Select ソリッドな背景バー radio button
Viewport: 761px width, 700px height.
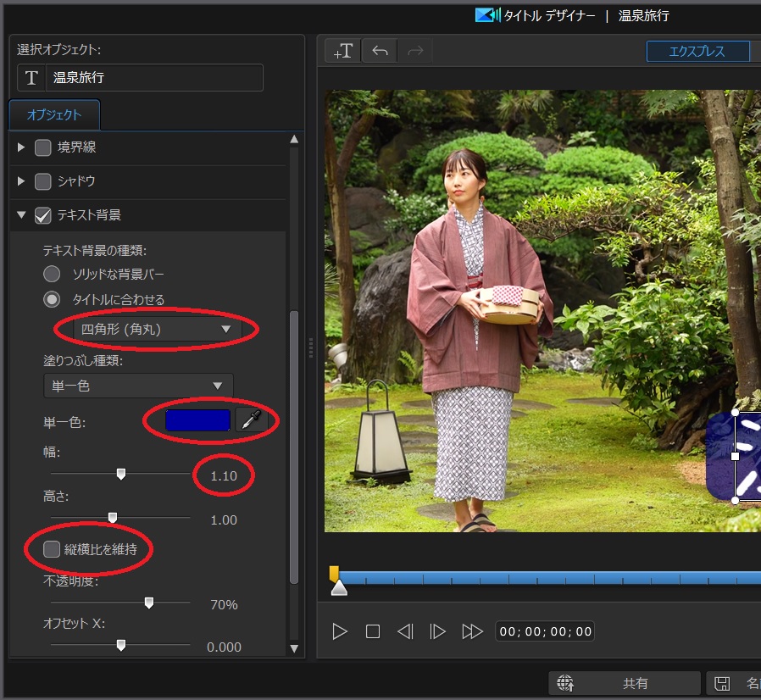(x=52, y=274)
